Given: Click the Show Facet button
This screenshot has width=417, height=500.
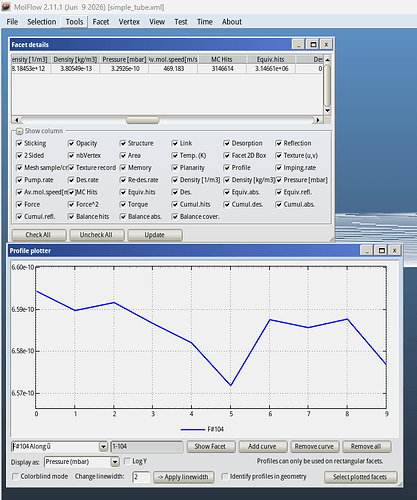Looking at the screenshot, I should tap(211, 446).
